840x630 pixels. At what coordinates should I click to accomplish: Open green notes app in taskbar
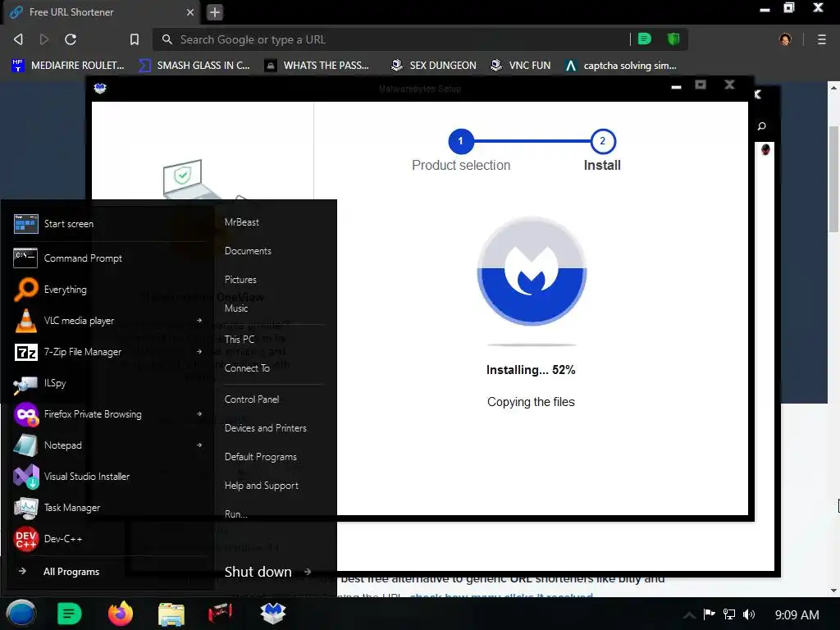coord(69,614)
